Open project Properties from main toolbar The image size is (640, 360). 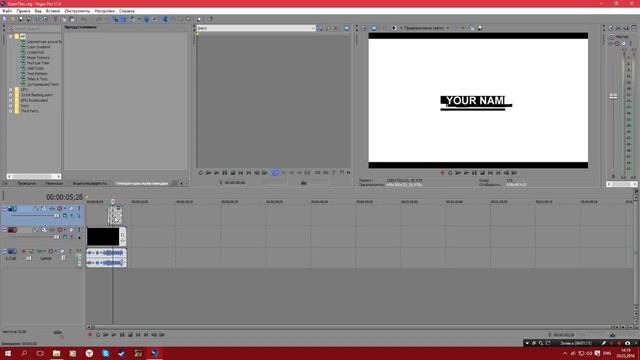[46, 19]
